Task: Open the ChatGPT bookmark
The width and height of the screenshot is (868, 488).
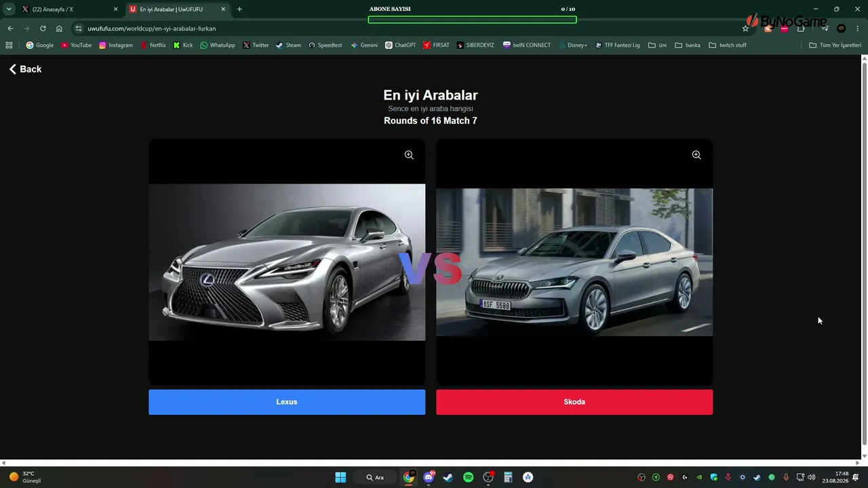Action: click(400, 45)
